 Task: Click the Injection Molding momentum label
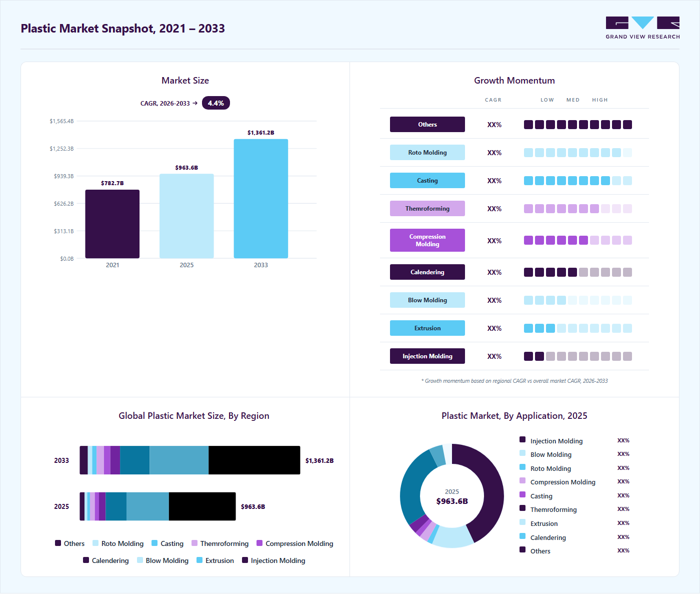tap(427, 356)
